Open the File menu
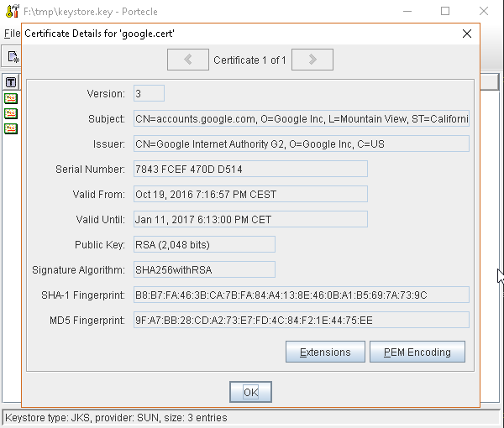 click(x=12, y=34)
